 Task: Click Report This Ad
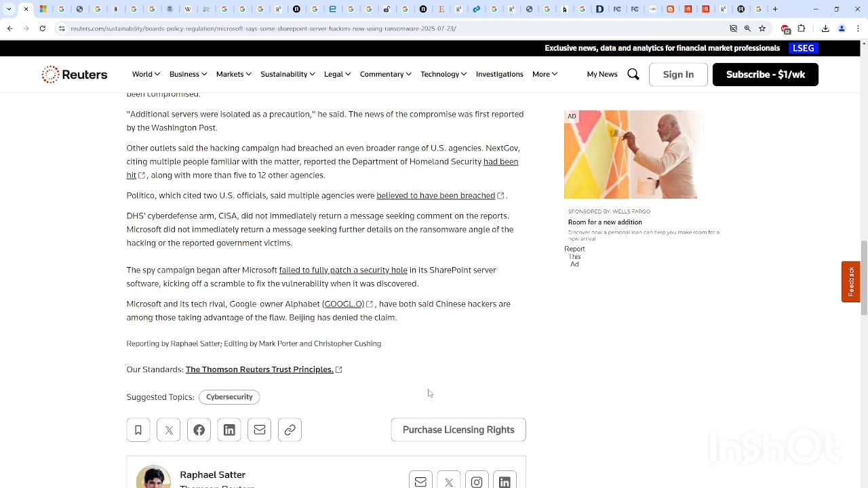click(x=574, y=256)
